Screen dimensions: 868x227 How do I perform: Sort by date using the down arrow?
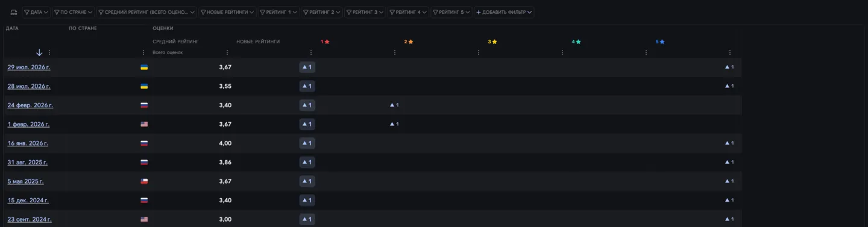tap(39, 52)
